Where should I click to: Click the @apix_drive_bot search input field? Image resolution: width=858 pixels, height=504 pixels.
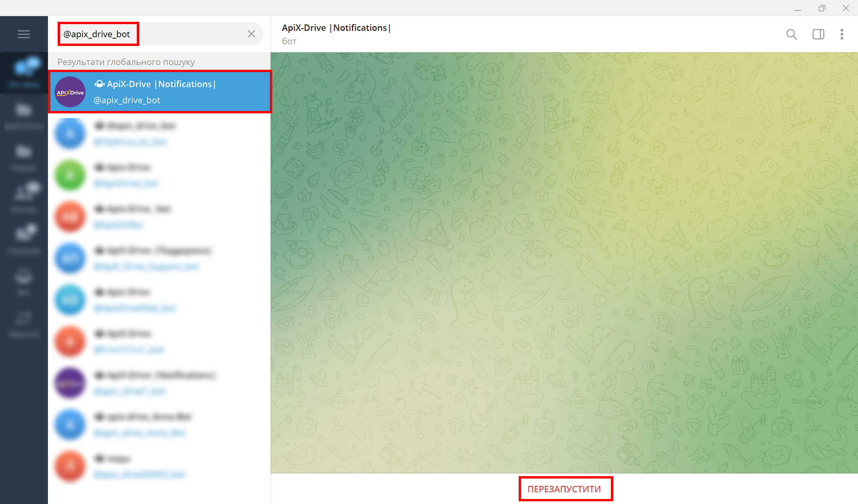159,34
